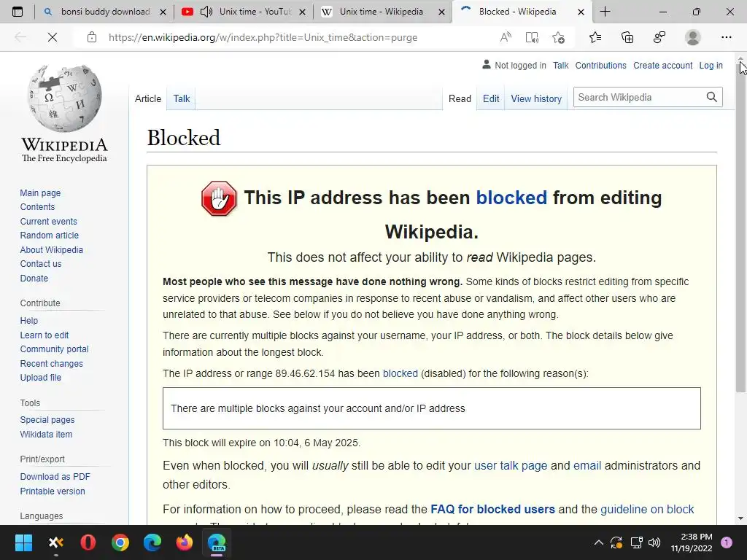The height and width of the screenshot is (560, 747).
Task: Open Opera from the taskbar
Action: (88, 542)
